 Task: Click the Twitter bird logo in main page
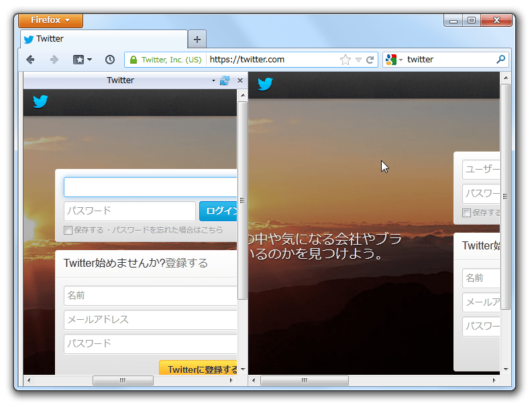265,84
